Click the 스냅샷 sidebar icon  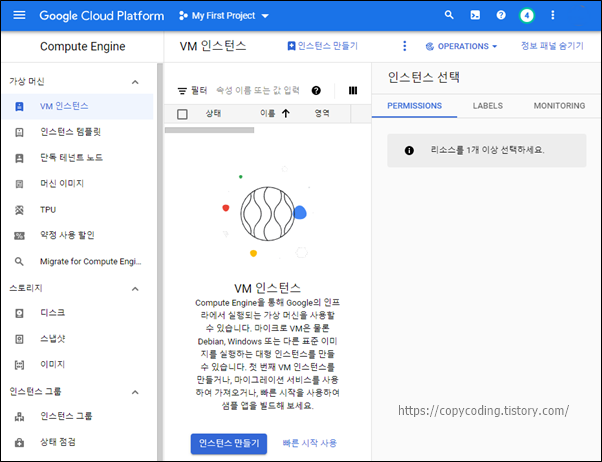coord(19,339)
